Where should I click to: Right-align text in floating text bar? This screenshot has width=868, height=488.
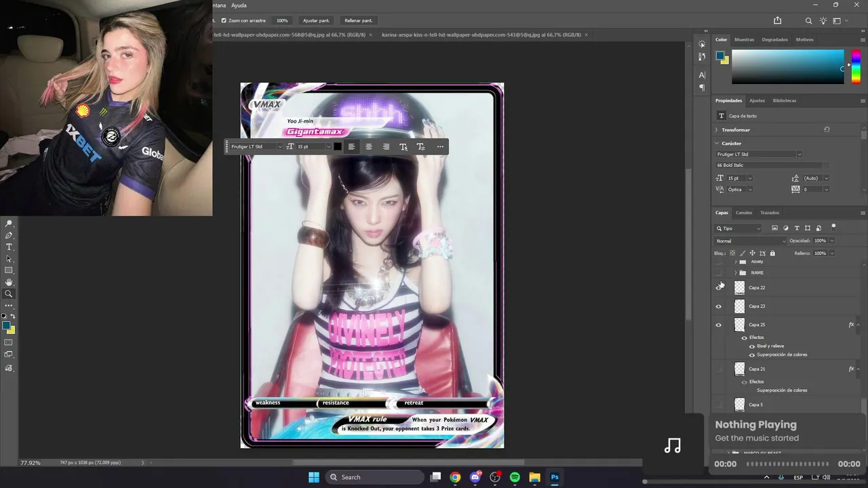[x=386, y=146]
